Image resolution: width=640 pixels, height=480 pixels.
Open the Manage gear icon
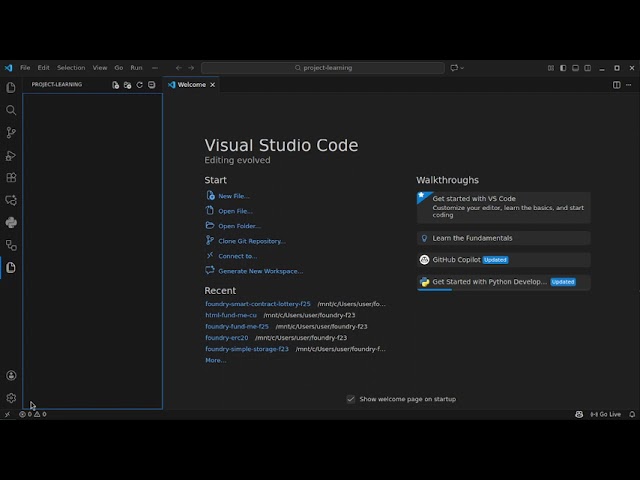click(x=11, y=398)
